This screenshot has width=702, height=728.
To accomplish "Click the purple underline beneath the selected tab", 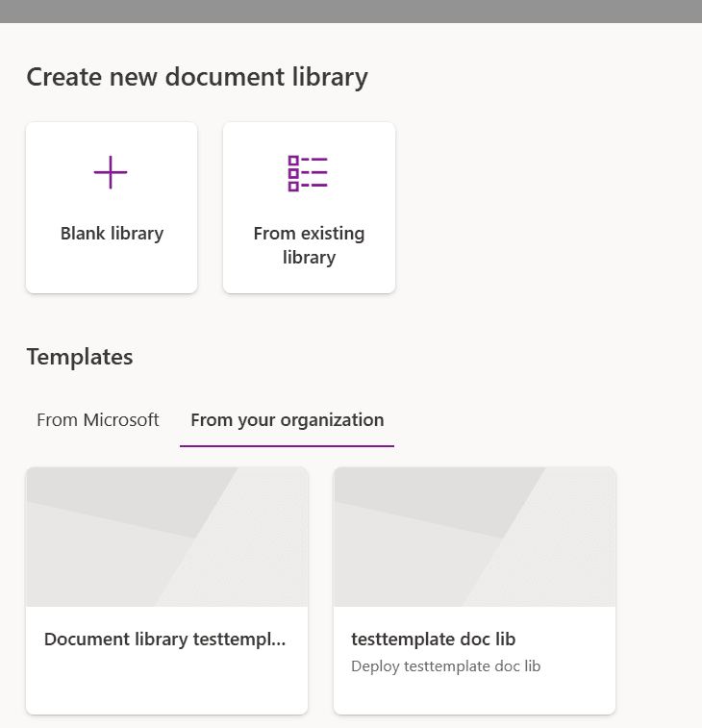I will point(287,446).
